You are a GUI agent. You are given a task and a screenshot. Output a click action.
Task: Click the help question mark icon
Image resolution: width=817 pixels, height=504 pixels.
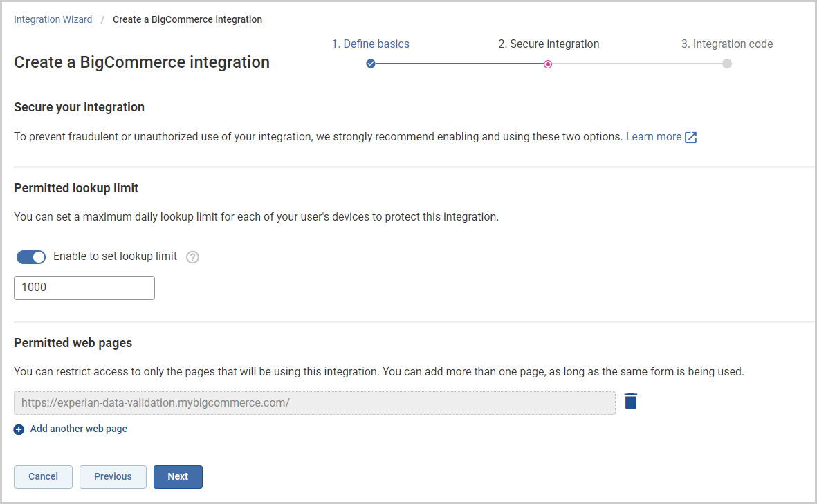192,256
